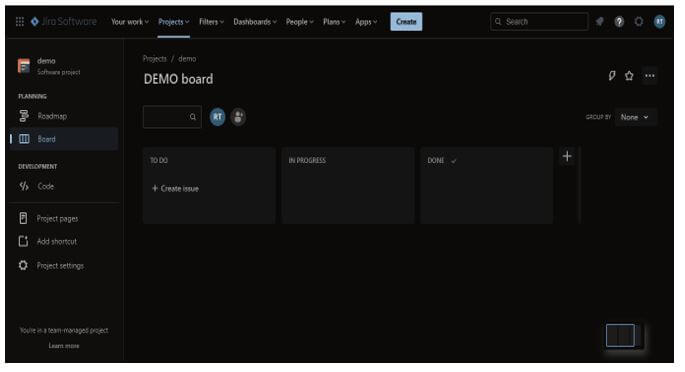Click the Learn more link
Screen dimensions: 685x372
(64, 346)
